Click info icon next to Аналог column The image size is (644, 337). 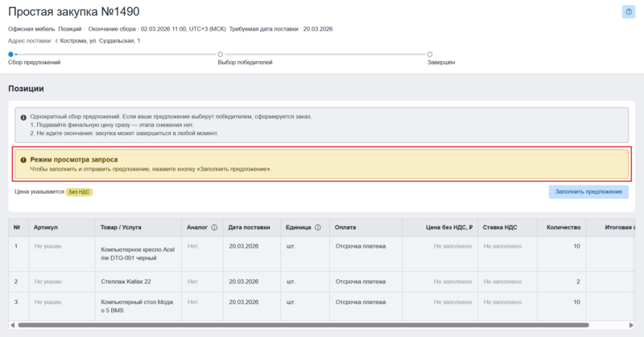coord(214,228)
